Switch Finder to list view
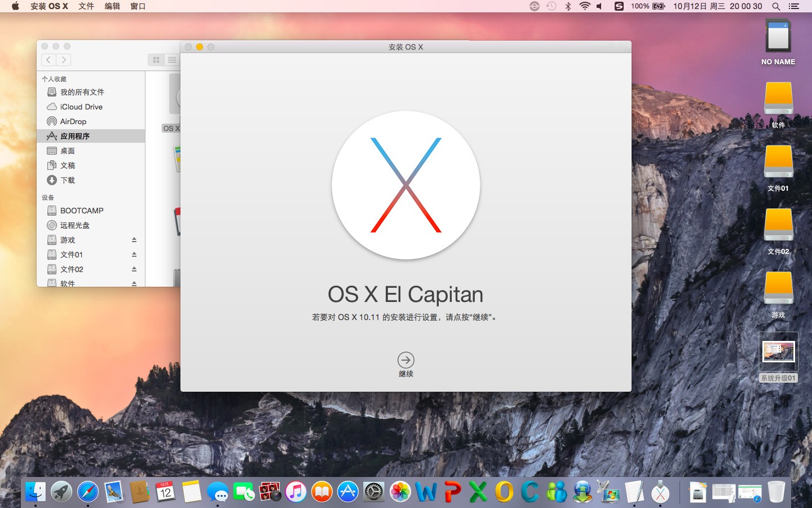 172,60
